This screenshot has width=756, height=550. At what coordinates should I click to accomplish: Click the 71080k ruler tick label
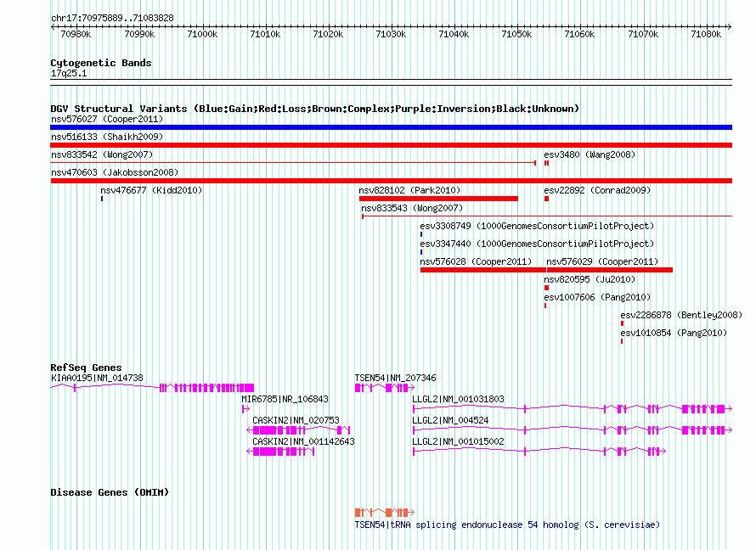click(x=706, y=34)
